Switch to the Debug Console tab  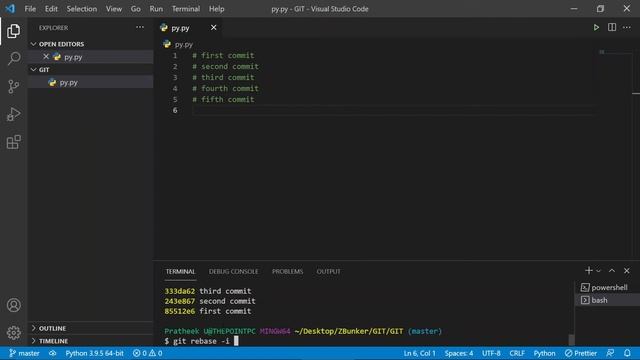[233, 271]
